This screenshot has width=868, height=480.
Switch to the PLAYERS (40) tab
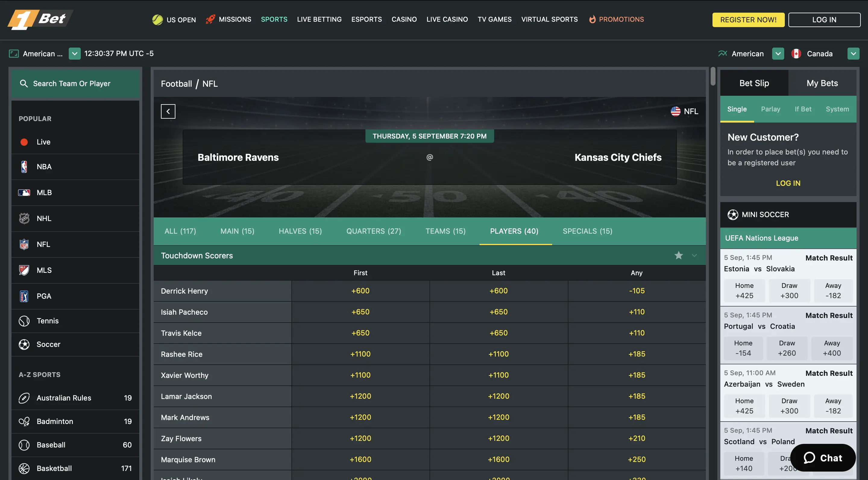tap(514, 231)
